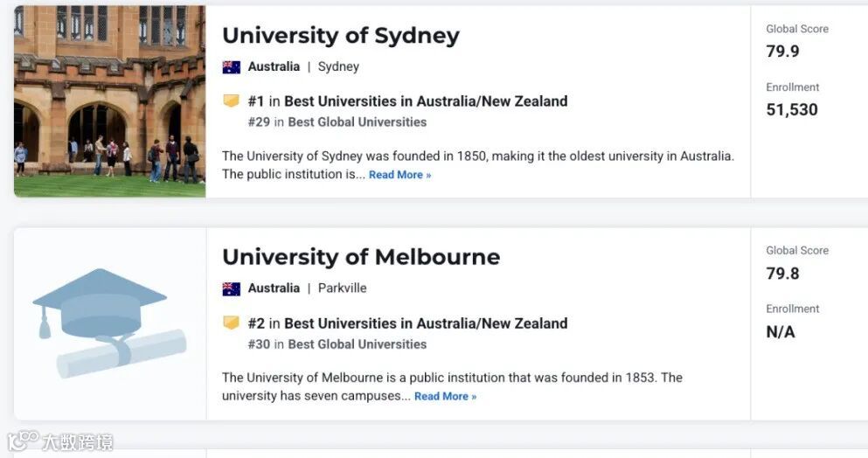Click Read More in the Sydney description
Screen dimensions: 868x458
pos(399,175)
